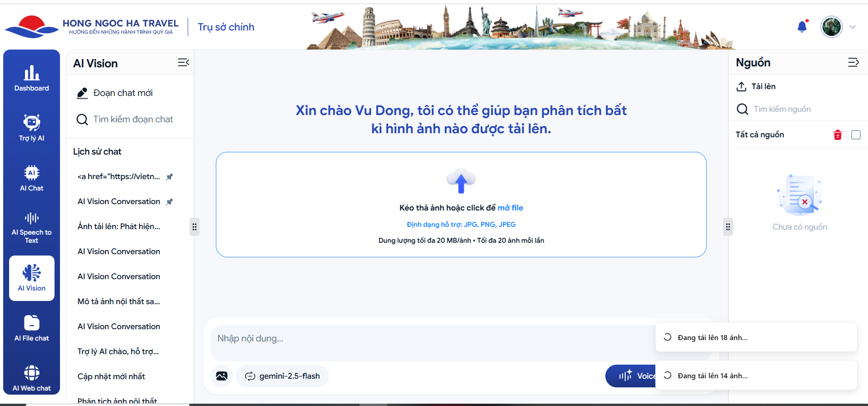Open the AI Chat sidebar menu

click(31, 178)
